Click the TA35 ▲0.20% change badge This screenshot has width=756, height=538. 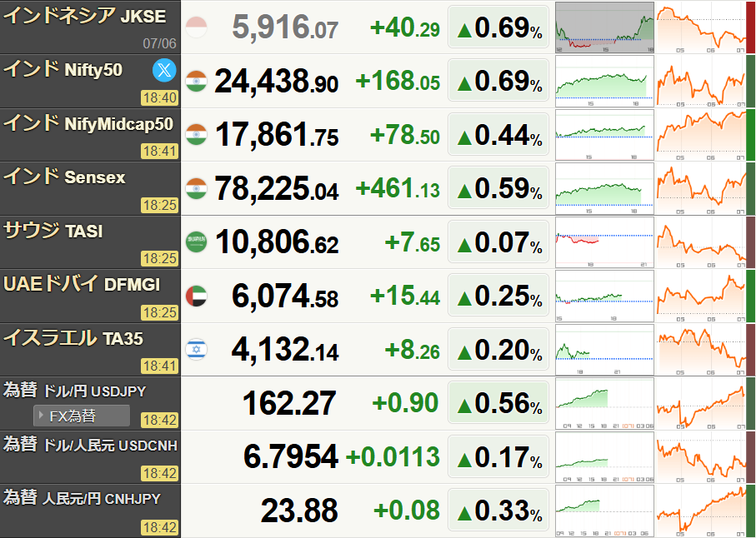pyautogui.click(x=498, y=350)
